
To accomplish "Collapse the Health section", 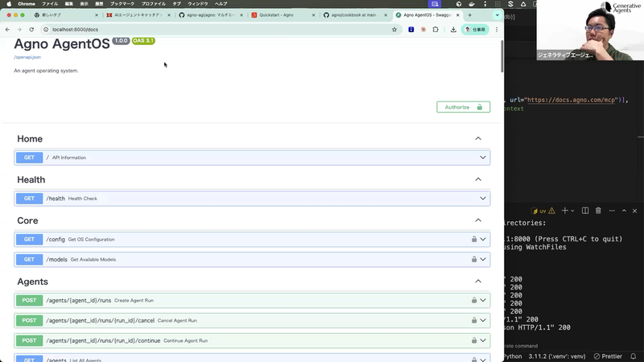I will (x=478, y=179).
